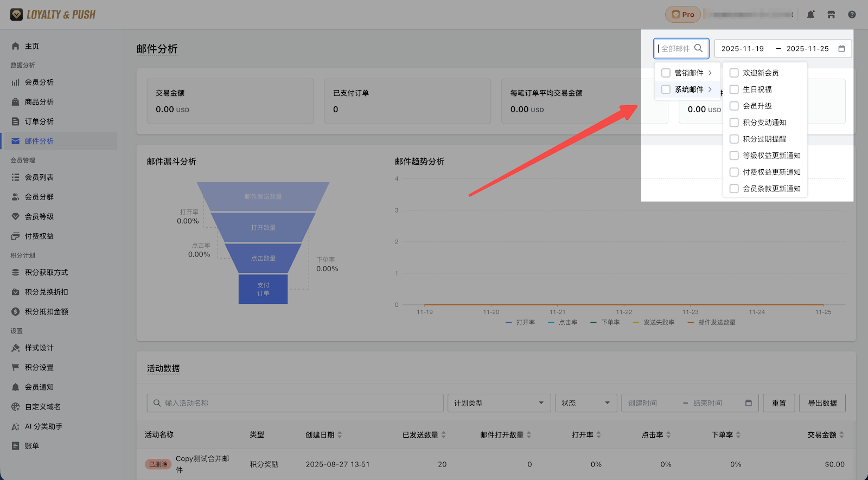The image size is (868, 480).
Task: Check the 欢迎新会员 checkbox
Action: (734, 73)
